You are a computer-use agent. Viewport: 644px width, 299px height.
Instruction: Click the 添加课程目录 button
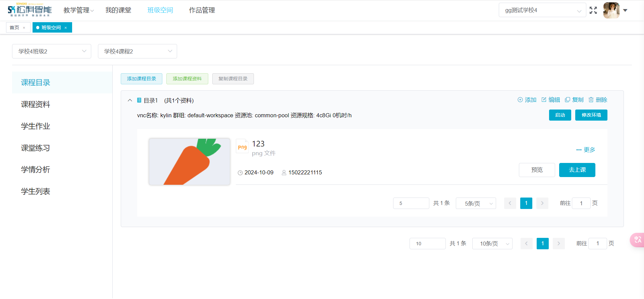click(142, 79)
